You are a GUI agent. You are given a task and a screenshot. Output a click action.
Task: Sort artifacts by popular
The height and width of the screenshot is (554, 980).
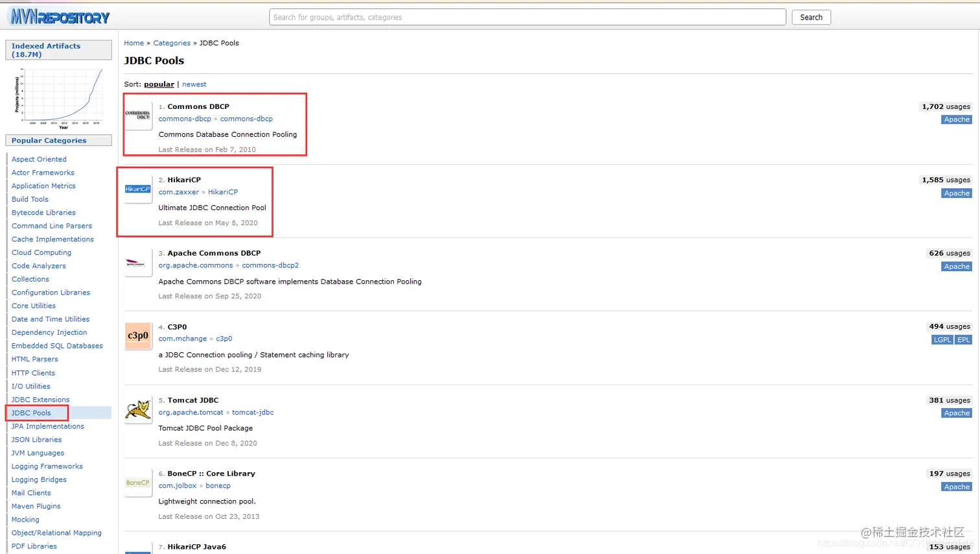(159, 84)
